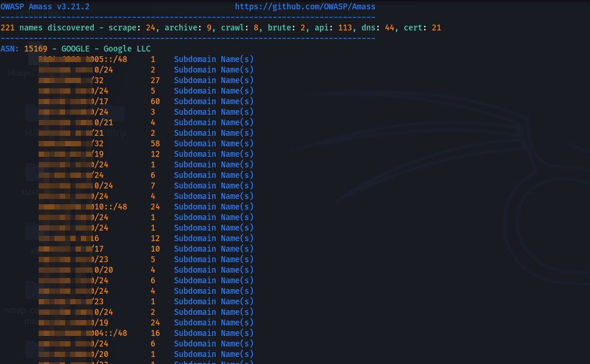Viewport: 590px width, 364px height.
Task: Click the 'brute: 2' statistic
Action: pyautogui.click(x=287, y=28)
